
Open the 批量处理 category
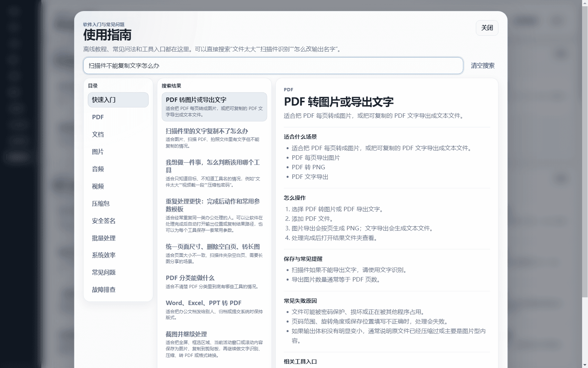tap(118, 238)
